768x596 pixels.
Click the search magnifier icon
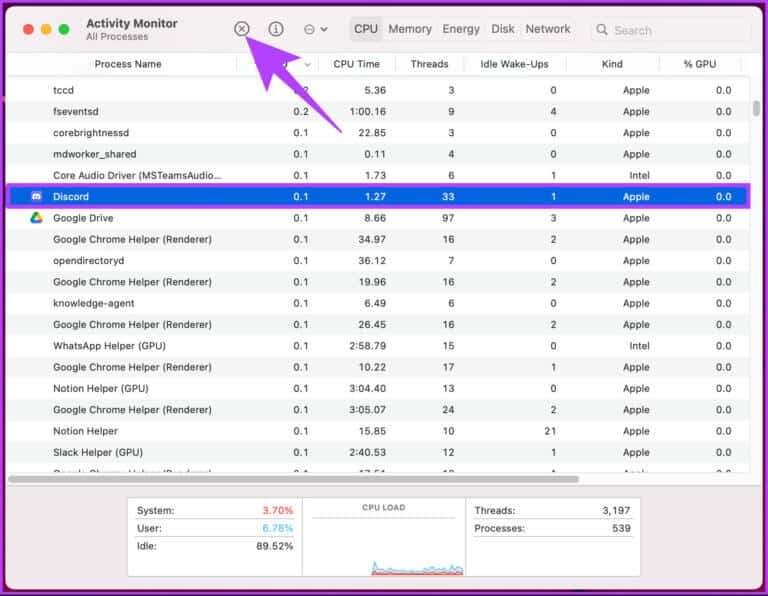(x=601, y=30)
